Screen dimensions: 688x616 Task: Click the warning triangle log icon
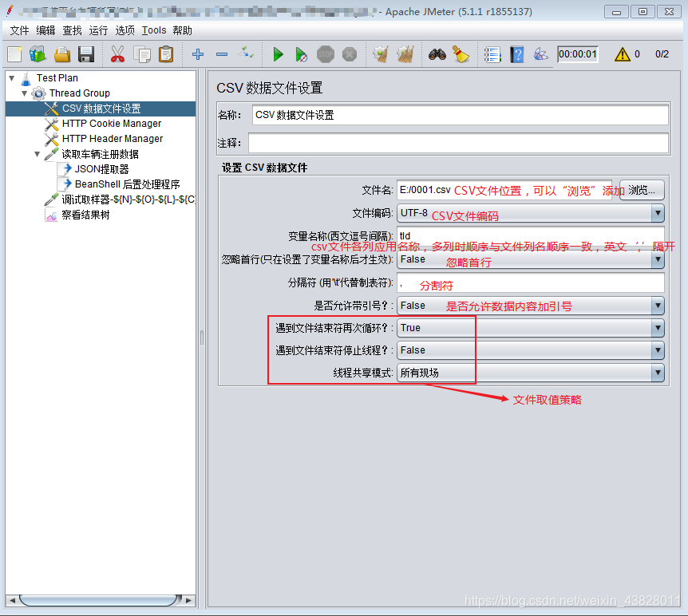(x=623, y=54)
